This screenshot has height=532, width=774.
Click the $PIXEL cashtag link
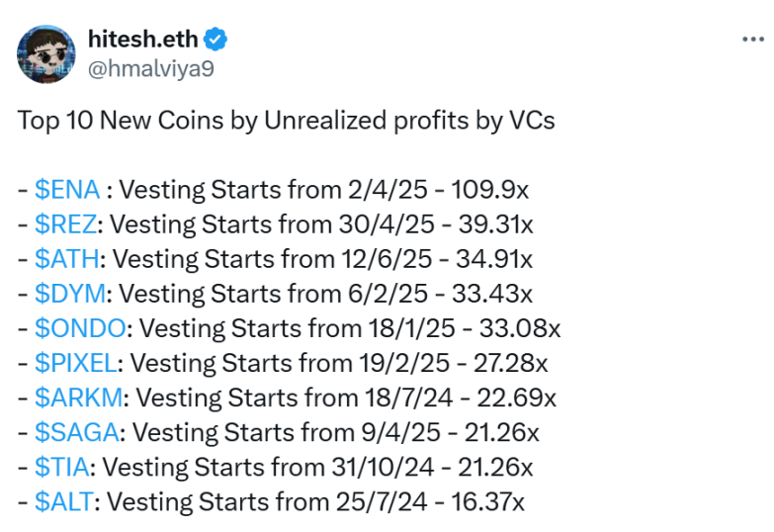tap(77, 363)
